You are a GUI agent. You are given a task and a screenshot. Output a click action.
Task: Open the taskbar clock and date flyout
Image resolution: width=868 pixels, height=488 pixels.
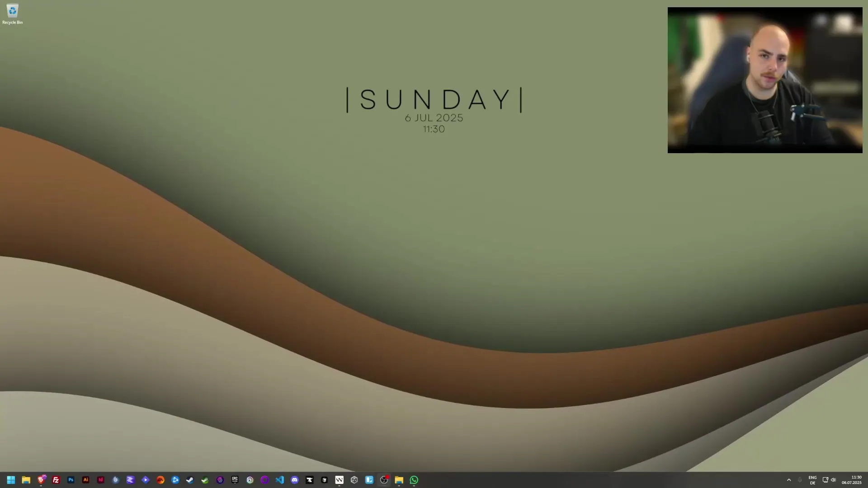pos(852,480)
